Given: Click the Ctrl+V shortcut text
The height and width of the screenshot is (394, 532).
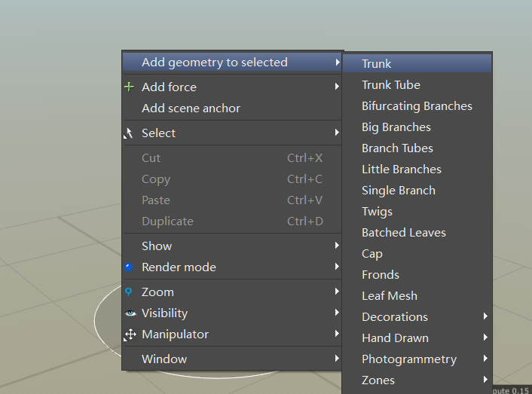Looking at the screenshot, I should pyautogui.click(x=304, y=200).
